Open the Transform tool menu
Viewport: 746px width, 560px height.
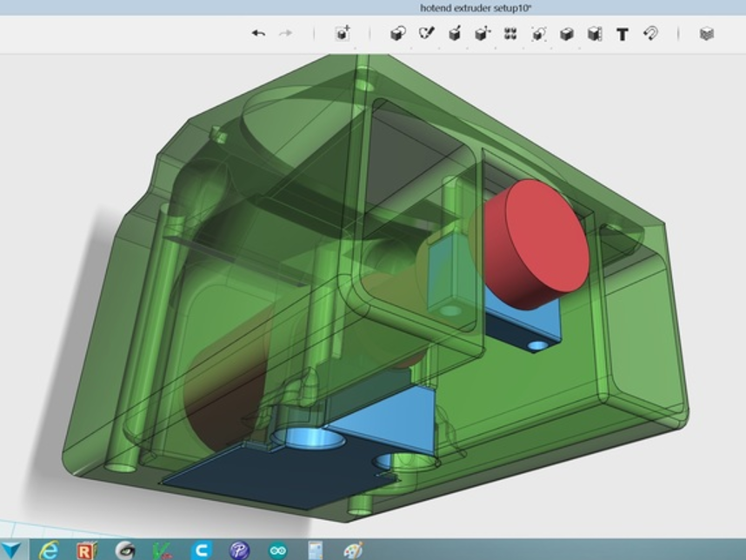(x=343, y=34)
